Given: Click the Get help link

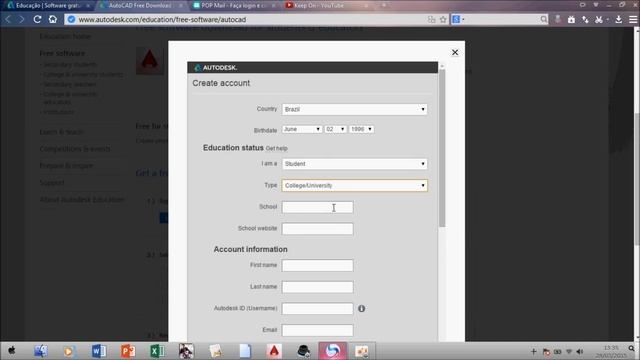Looking at the screenshot, I should 276,148.
